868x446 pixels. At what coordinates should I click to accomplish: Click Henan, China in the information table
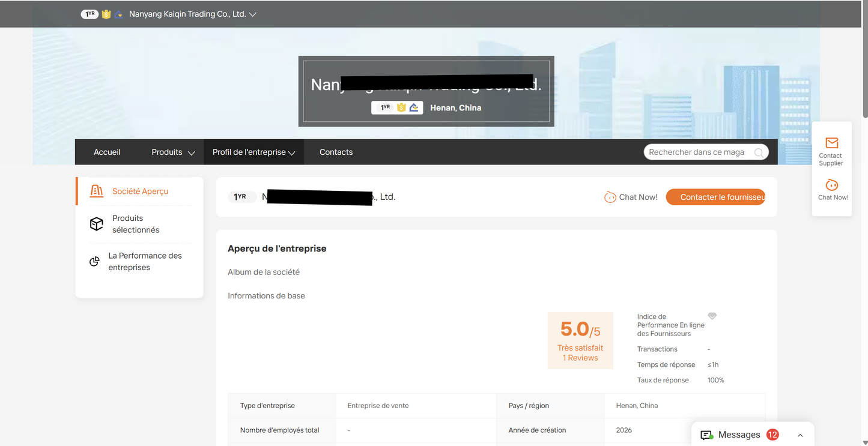tap(637, 406)
